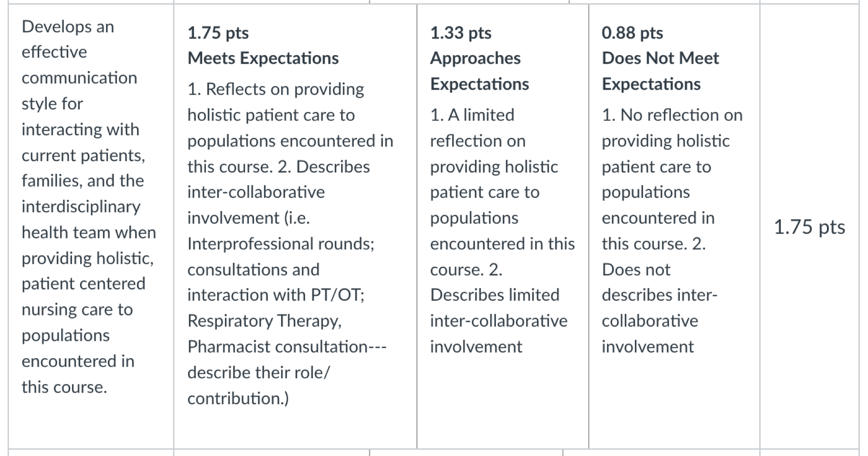Click 'No reflection on providing holistic' text
The image size is (868, 456).
click(672, 128)
